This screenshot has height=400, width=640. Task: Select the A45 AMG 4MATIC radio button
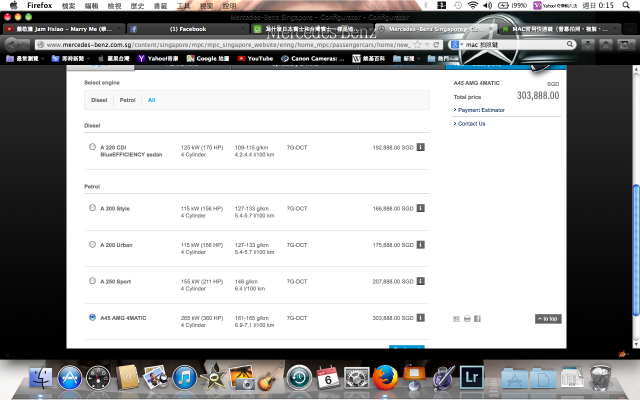tap(92, 317)
